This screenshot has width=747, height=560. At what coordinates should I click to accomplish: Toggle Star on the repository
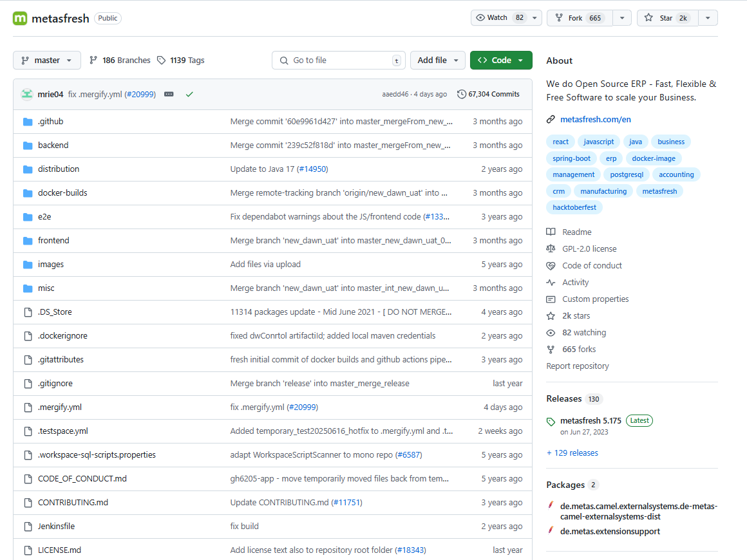tap(667, 17)
